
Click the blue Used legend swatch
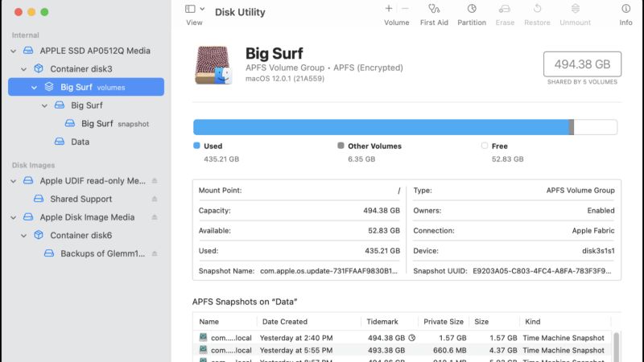pyautogui.click(x=196, y=146)
